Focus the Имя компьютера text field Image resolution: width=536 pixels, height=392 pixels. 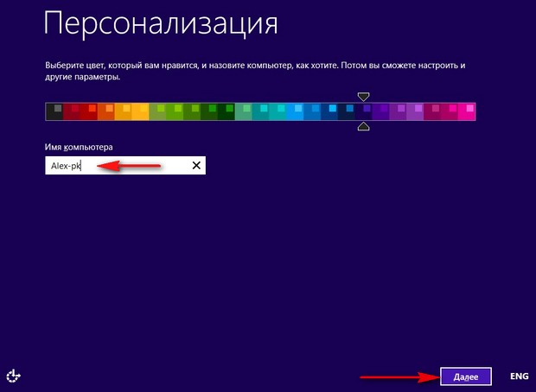(x=125, y=166)
